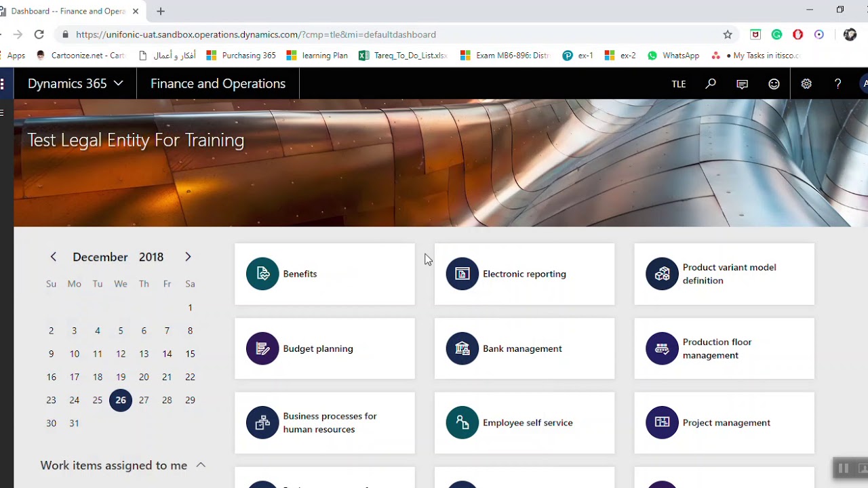Click Finance and Operations header link
Viewport: 868px width, 488px height.
point(218,84)
